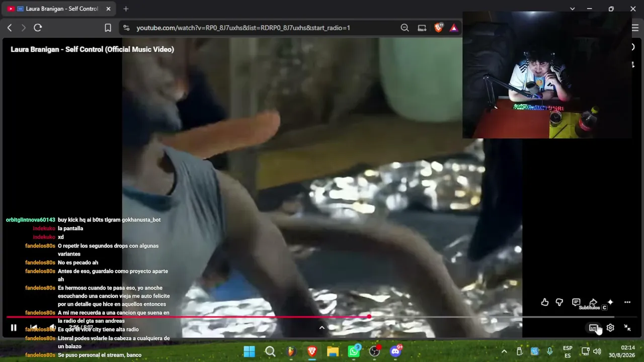
Task: Click the microphone tray icon
Action: tap(549, 351)
